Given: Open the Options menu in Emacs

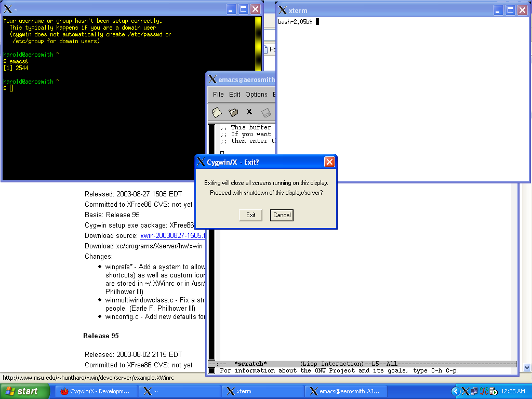Looking at the screenshot, I should click(256, 95).
